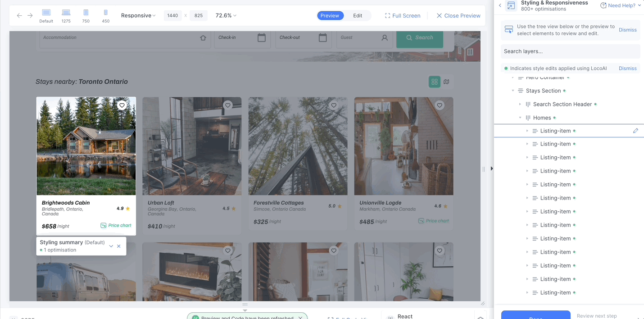Open Price chart for Brightwoods Cabin
The width and height of the screenshot is (644, 319).
pos(116,225)
